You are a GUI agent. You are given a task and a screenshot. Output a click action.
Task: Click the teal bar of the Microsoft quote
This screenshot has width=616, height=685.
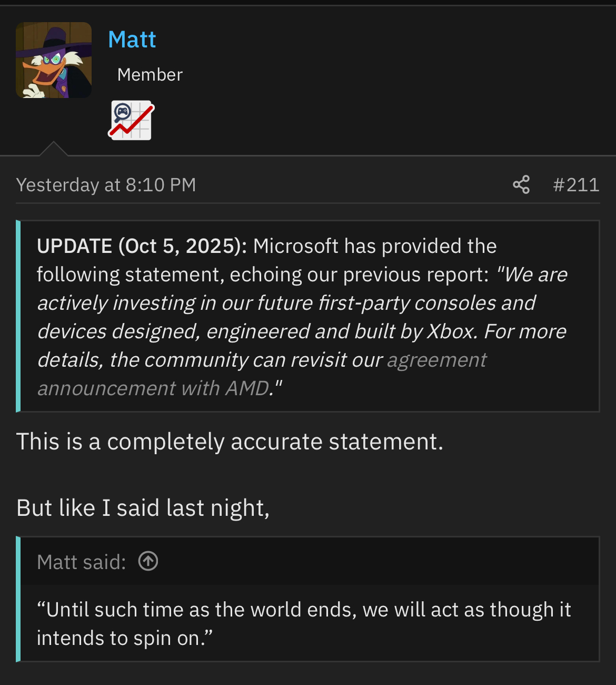point(18,316)
